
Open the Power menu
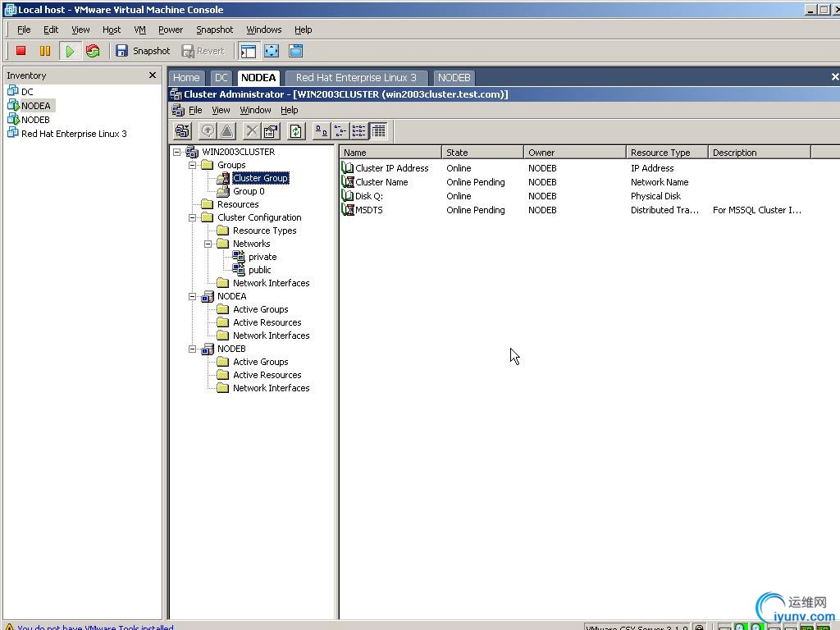point(171,30)
